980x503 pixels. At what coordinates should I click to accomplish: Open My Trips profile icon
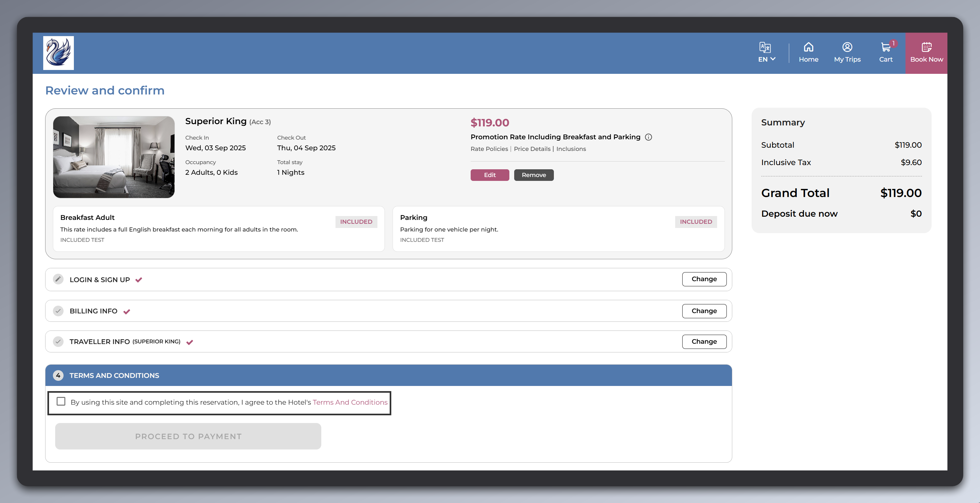[847, 47]
